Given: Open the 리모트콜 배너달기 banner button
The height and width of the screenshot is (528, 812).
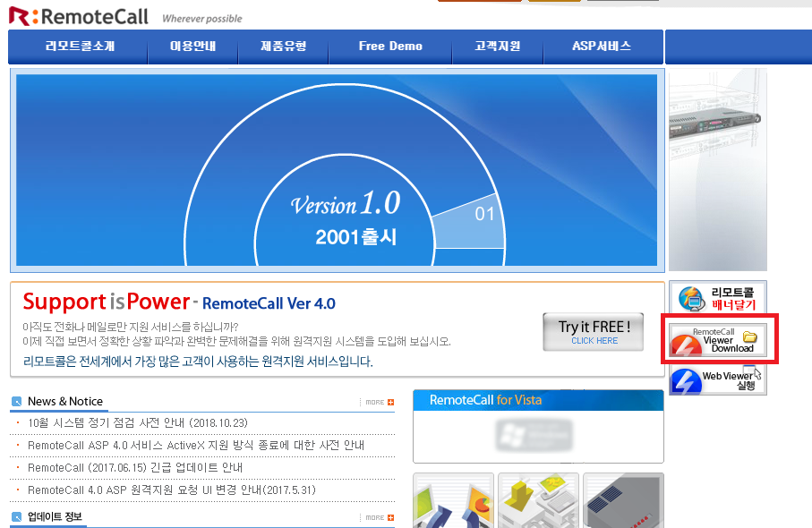Looking at the screenshot, I should coord(718,299).
